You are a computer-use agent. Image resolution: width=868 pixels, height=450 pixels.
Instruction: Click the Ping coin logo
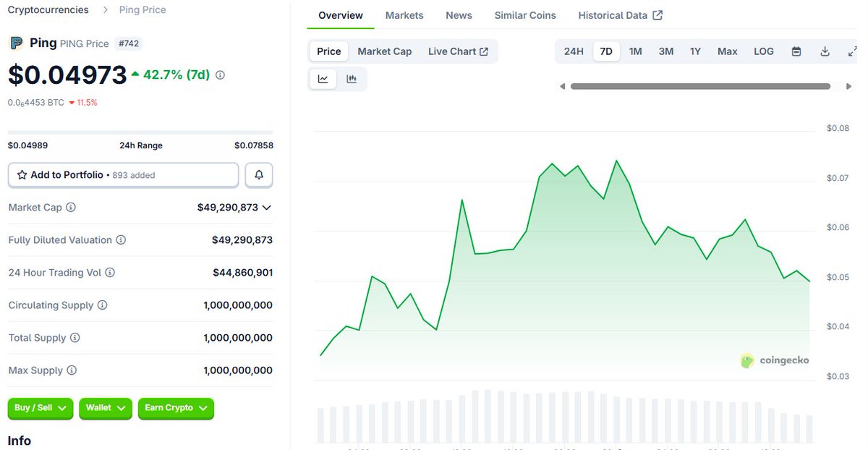[16, 43]
